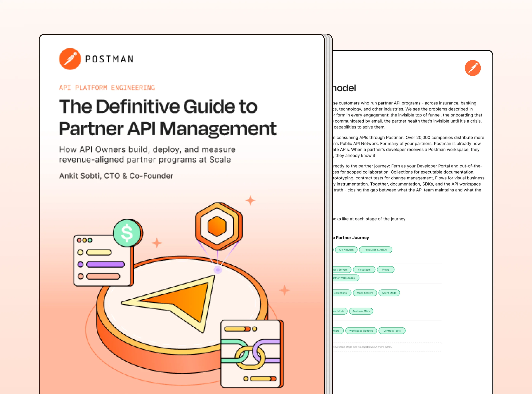The image size is (532, 394).
Task: Click the subtitle starting 'How API Owners build'
Action: [147, 154]
